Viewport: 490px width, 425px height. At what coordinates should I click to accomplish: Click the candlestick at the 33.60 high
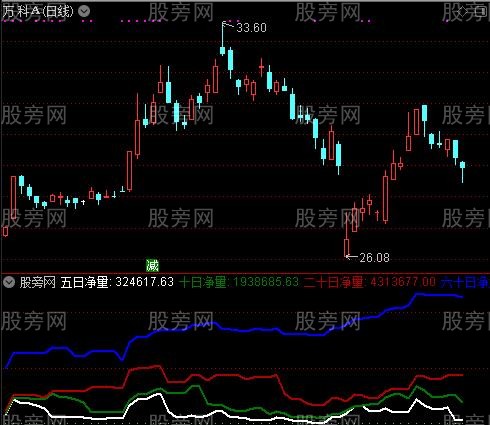[x=222, y=50]
